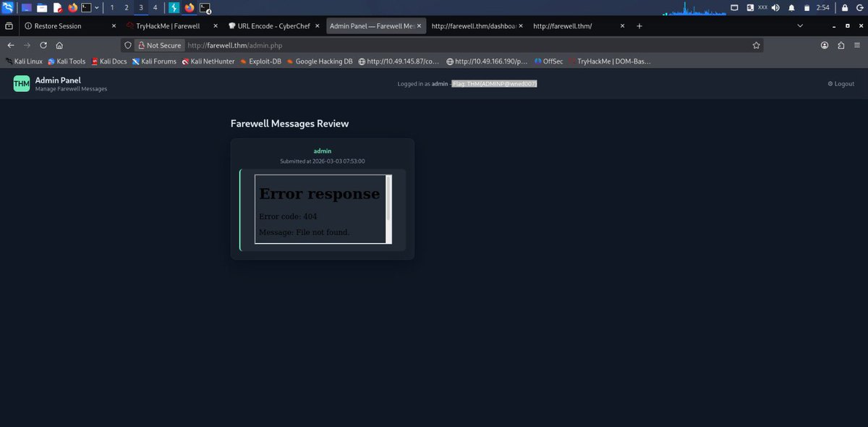Expand the terminal launcher dropdown arrow
This screenshot has height=427, width=868.
96,8
